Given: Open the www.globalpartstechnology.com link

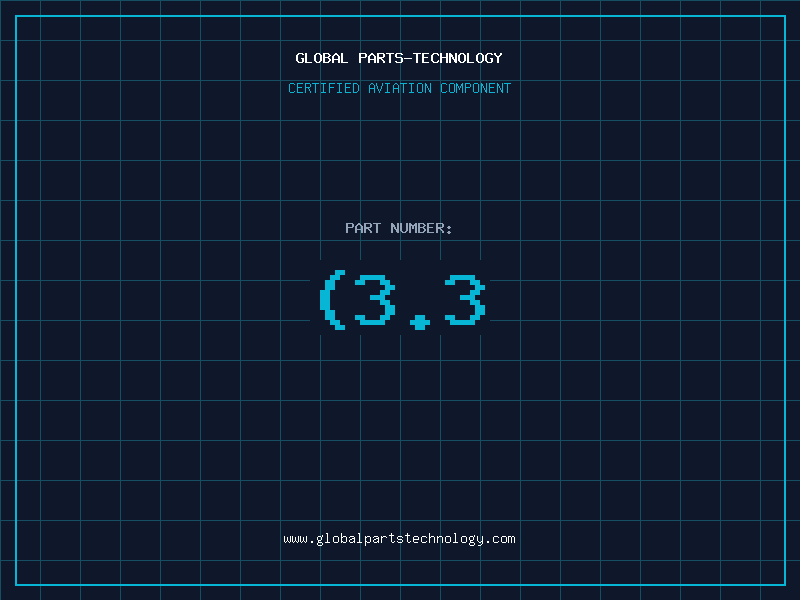Looking at the screenshot, I should (399, 539).
